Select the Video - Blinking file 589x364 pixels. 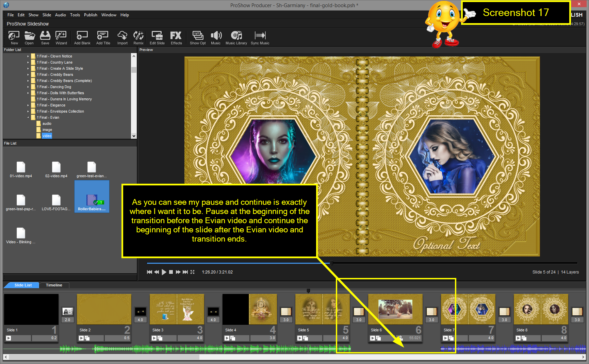pos(21,236)
